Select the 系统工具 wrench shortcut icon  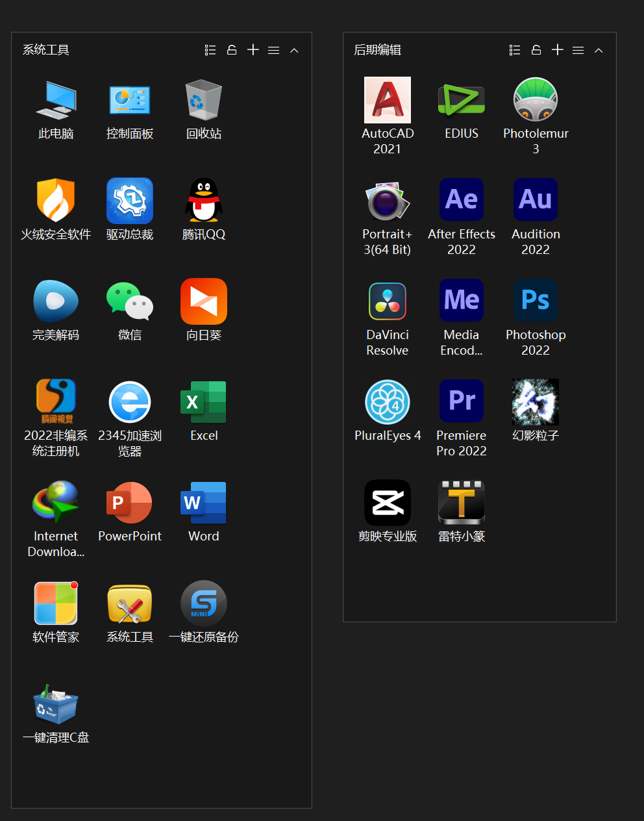point(130,603)
